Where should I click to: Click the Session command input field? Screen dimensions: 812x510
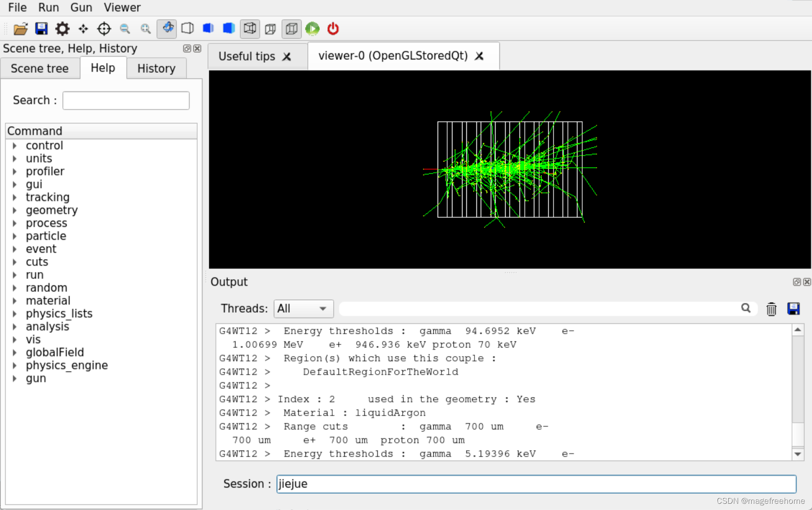[536, 484]
